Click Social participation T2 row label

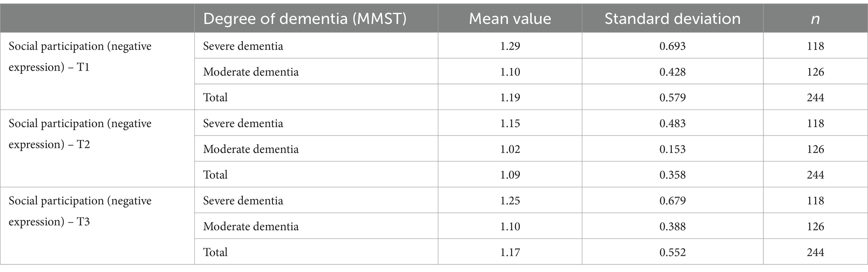click(80, 134)
